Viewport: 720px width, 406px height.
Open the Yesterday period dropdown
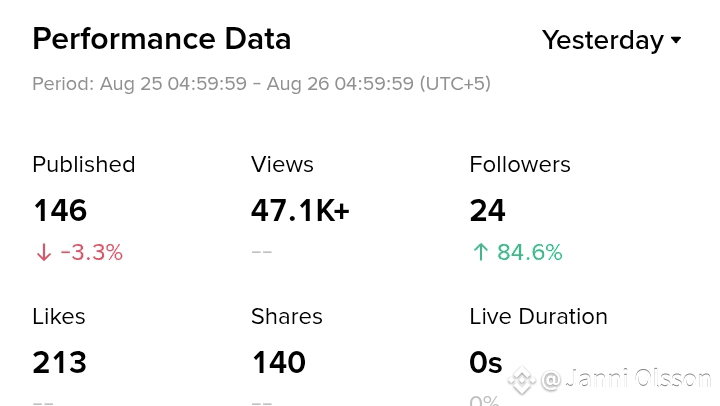click(x=611, y=40)
